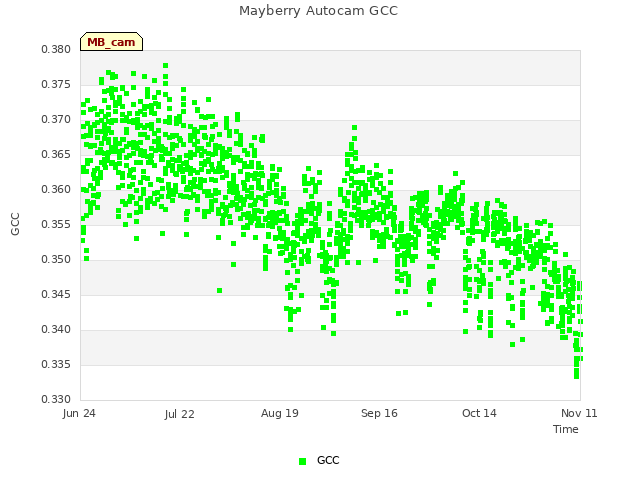Click the Time axis title

566,429
